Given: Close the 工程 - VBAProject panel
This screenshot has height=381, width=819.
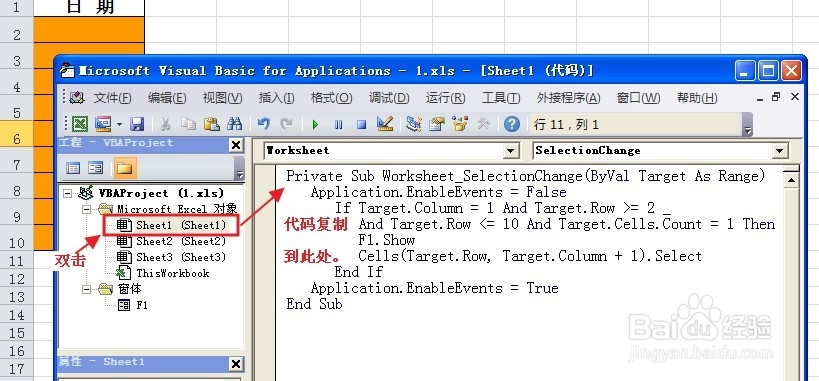Looking at the screenshot, I should tap(237, 145).
